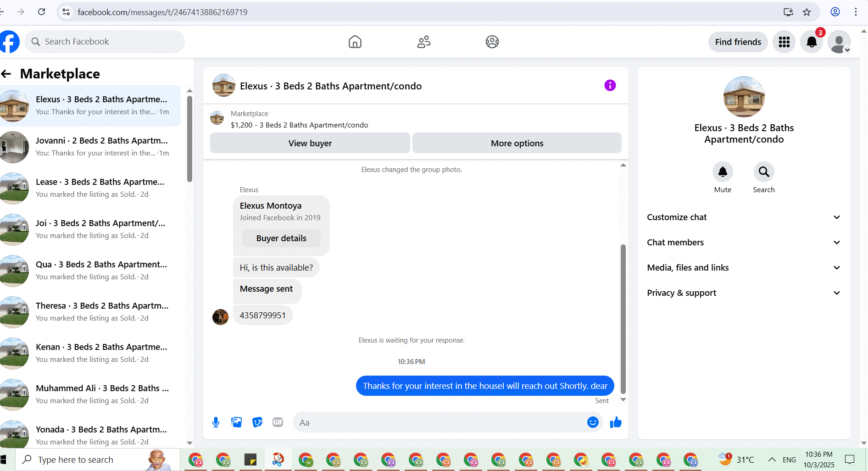The width and height of the screenshot is (868, 471).
Task: Open the Jovanni 2 Beds 2 Baths conversation
Action: pyautogui.click(x=90, y=147)
